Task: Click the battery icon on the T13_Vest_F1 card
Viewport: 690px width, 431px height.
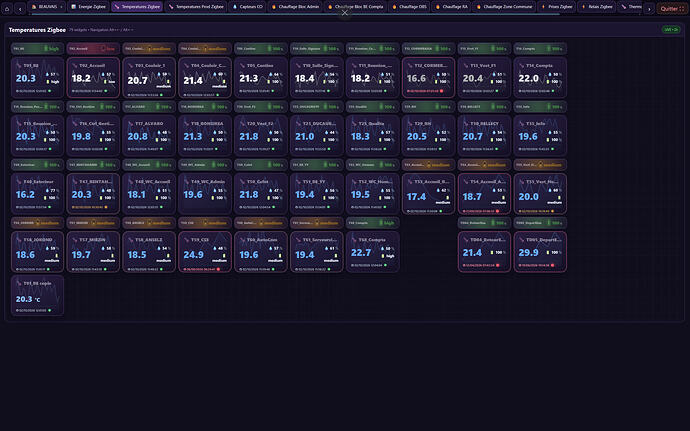Action: pos(493,82)
